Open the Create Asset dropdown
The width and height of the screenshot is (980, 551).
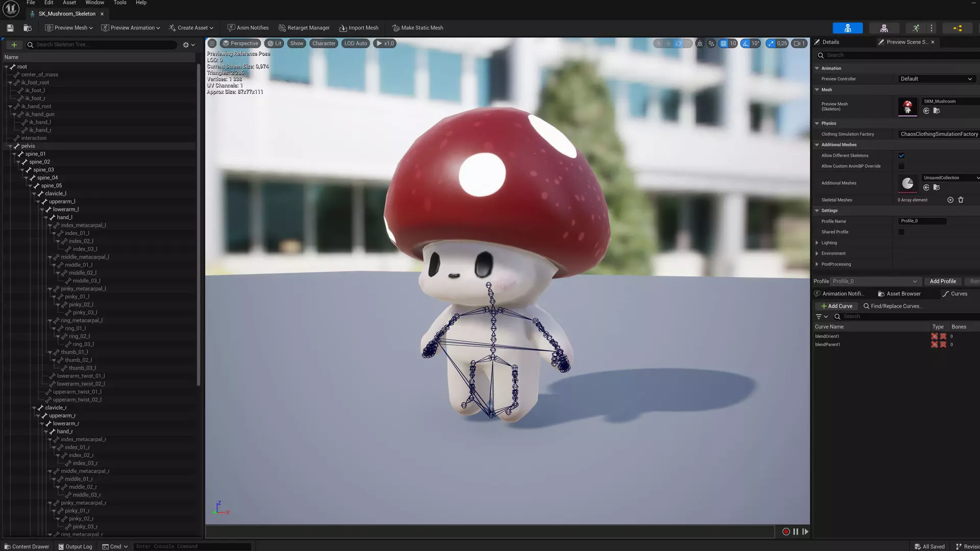click(x=191, y=28)
